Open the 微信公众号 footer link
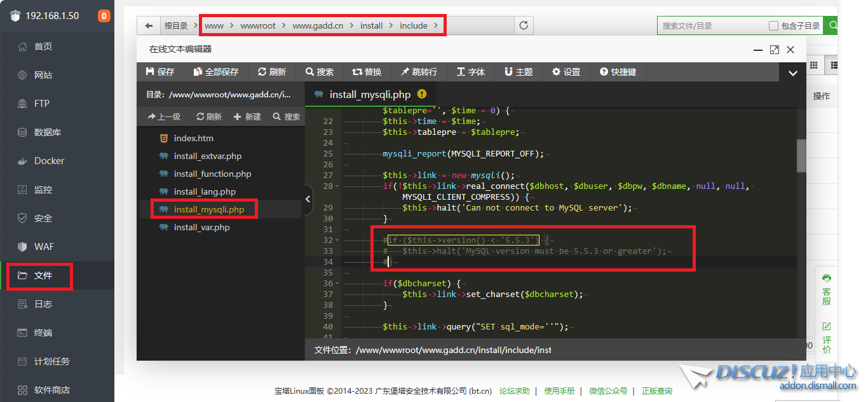 coord(608,391)
